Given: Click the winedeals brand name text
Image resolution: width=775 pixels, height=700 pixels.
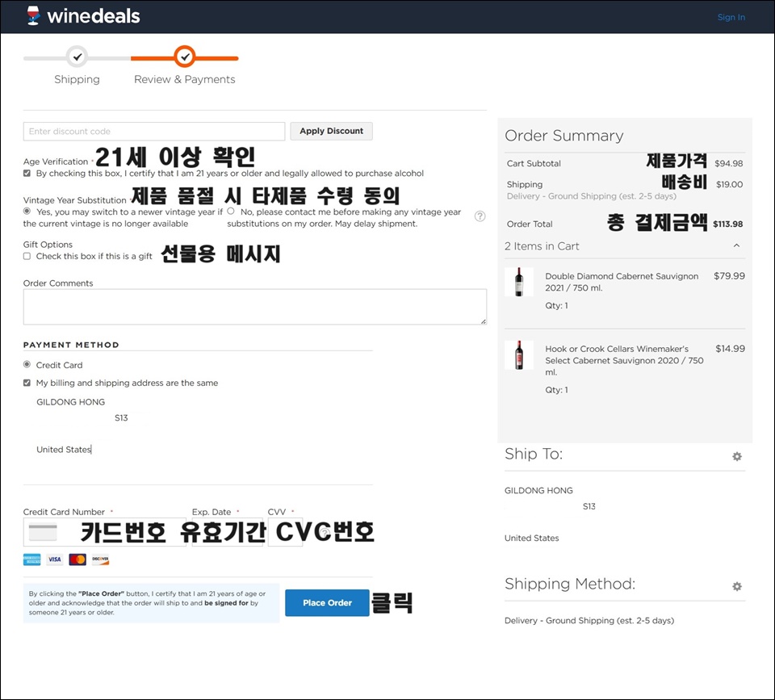Looking at the screenshot, I should tap(94, 16).
